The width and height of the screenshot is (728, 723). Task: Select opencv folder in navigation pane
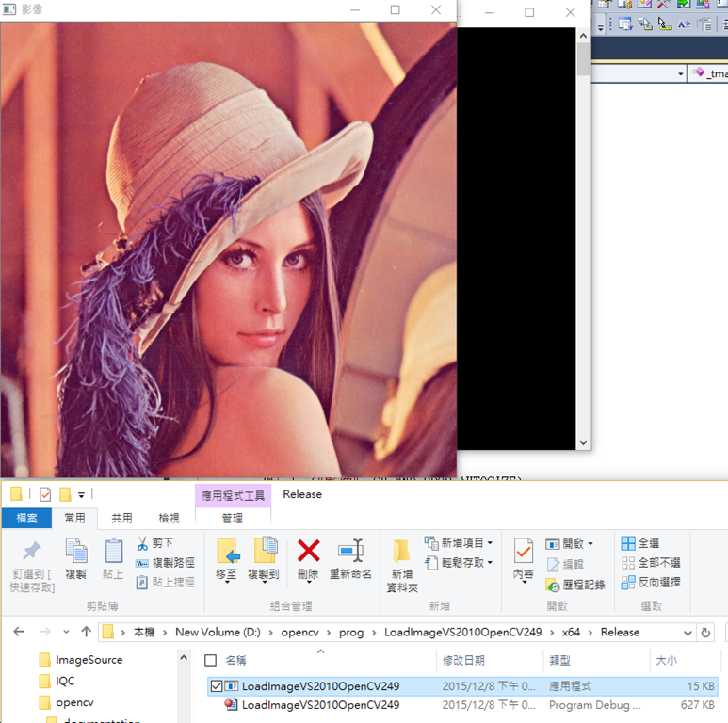66,702
